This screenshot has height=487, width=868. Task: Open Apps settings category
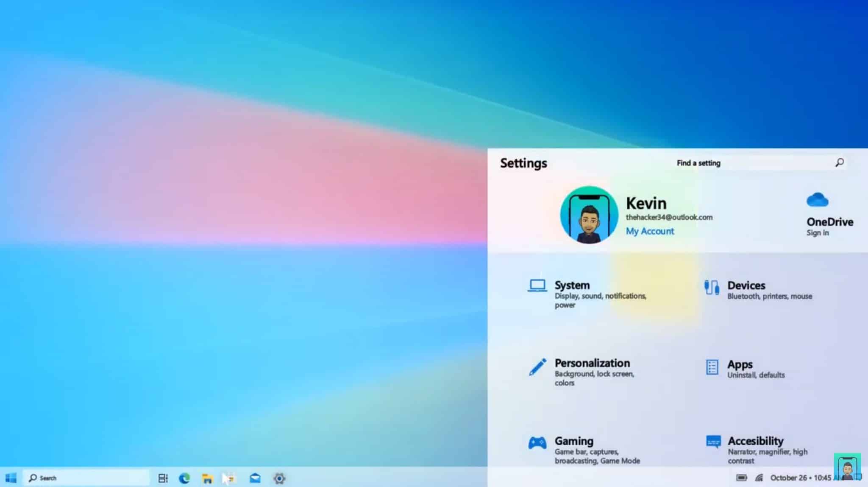[740, 364]
